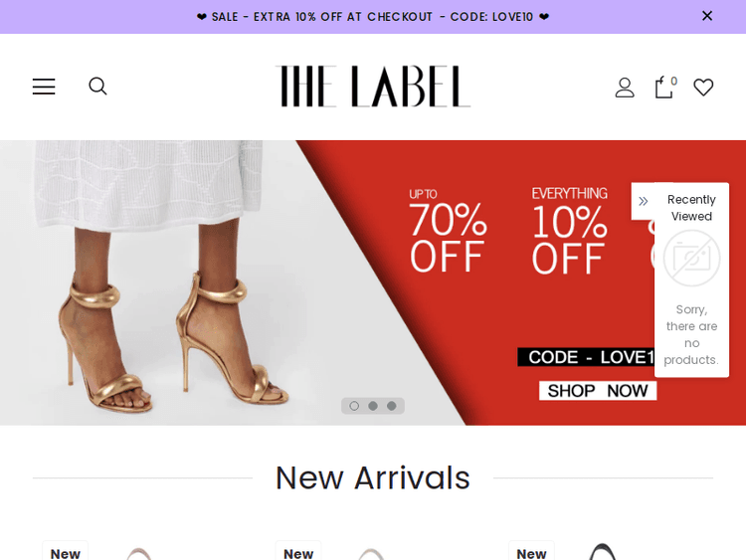
Task: Open the third New-tagged black shoe product
Action: click(603, 552)
